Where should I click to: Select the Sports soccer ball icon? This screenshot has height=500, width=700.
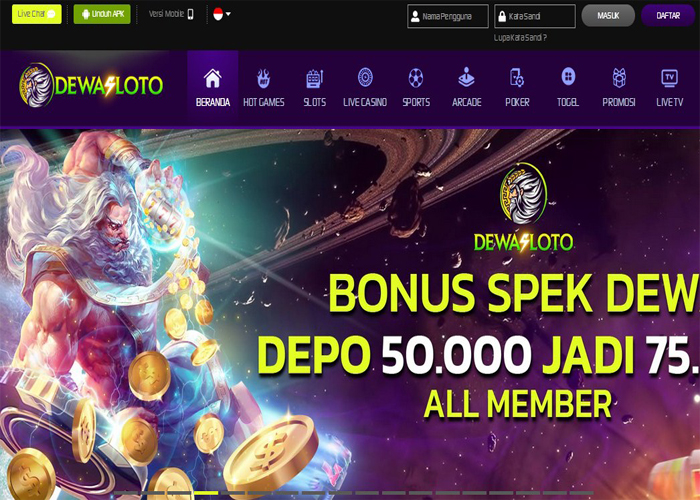click(416, 78)
